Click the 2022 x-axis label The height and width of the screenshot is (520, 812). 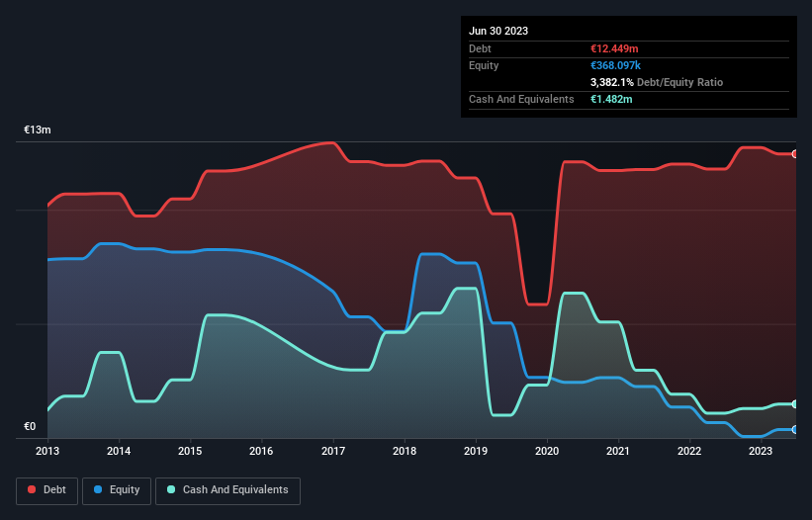click(689, 451)
